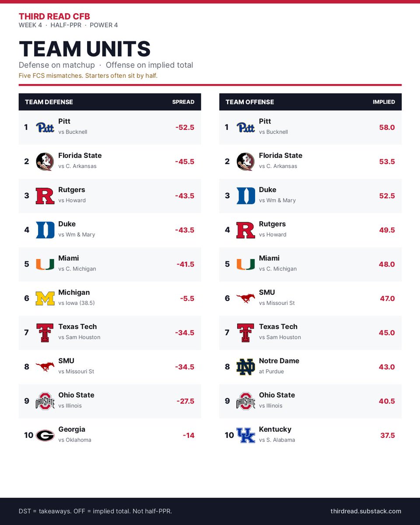Click the Pitt logo in Team Defense
Image resolution: width=420 pixels, height=525 pixels.
(x=45, y=127)
